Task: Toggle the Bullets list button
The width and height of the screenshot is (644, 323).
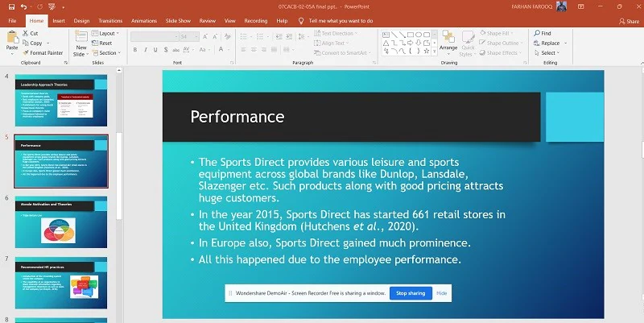Action: 246,37
